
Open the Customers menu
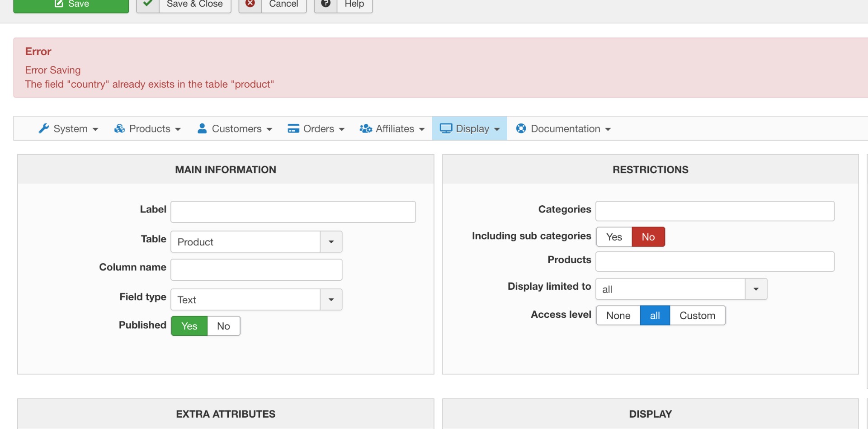point(235,128)
